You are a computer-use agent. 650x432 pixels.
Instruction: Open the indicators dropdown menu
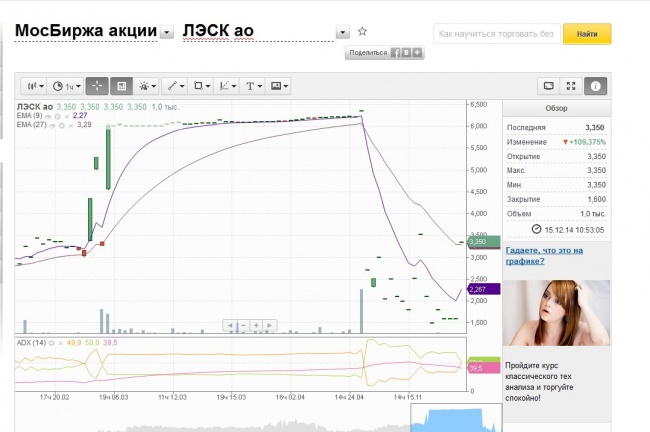point(147,86)
